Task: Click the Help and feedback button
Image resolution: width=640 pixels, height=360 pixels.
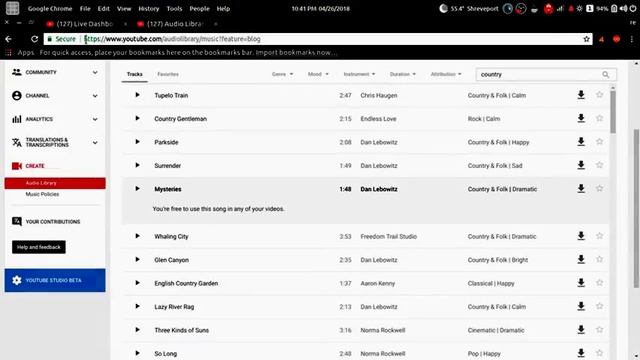Action: point(39,247)
